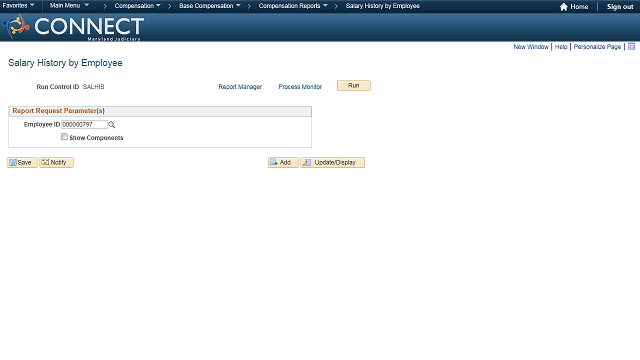Click the Sign out link
The image size is (640, 360).
click(620, 7)
